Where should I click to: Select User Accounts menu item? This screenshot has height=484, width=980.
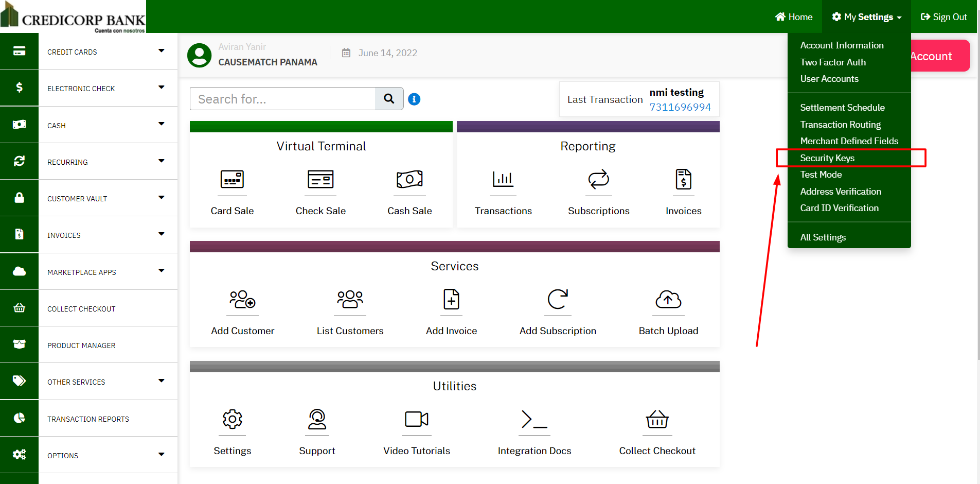[x=829, y=79]
